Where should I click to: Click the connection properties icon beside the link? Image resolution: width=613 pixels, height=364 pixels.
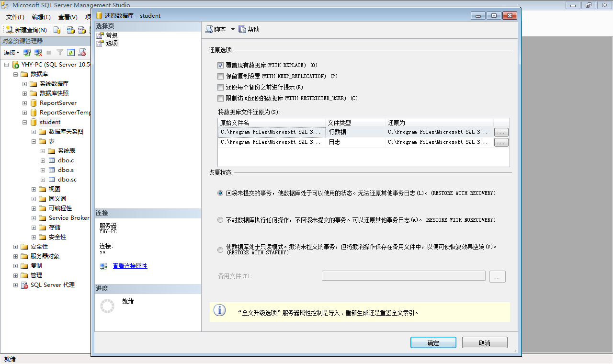coord(103,266)
